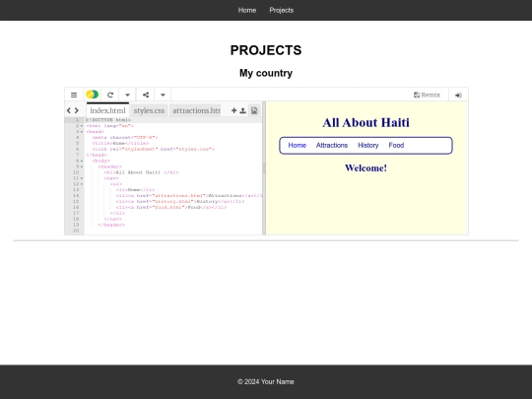
Task: Open dropdown arrow next to the refresh icon
Action: click(x=127, y=95)
